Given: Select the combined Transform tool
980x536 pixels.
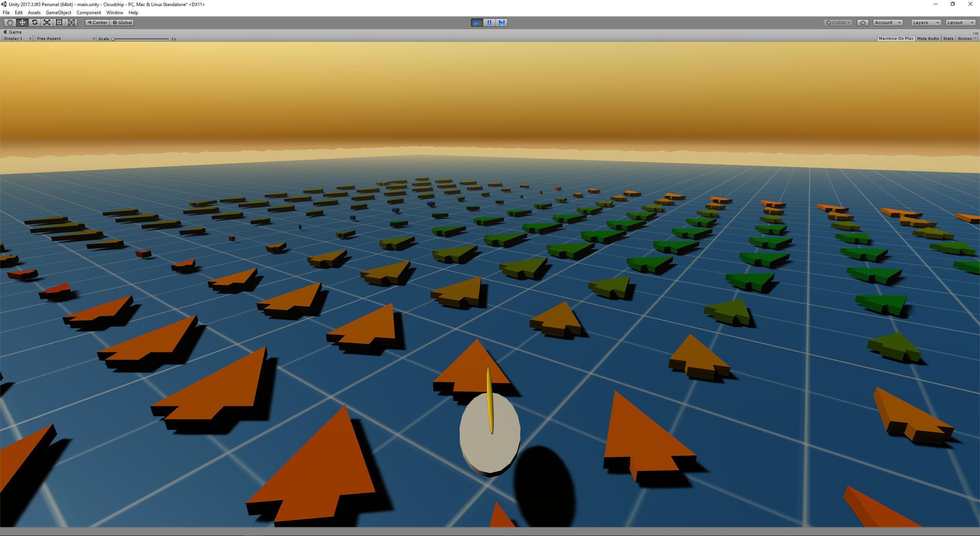Looking at the screenshot, I should tap(71, 23).
